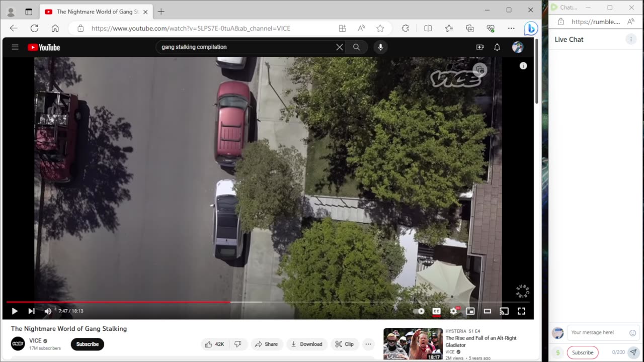Send the Rumble chat message
644x362 pixels.
[633, 352]
